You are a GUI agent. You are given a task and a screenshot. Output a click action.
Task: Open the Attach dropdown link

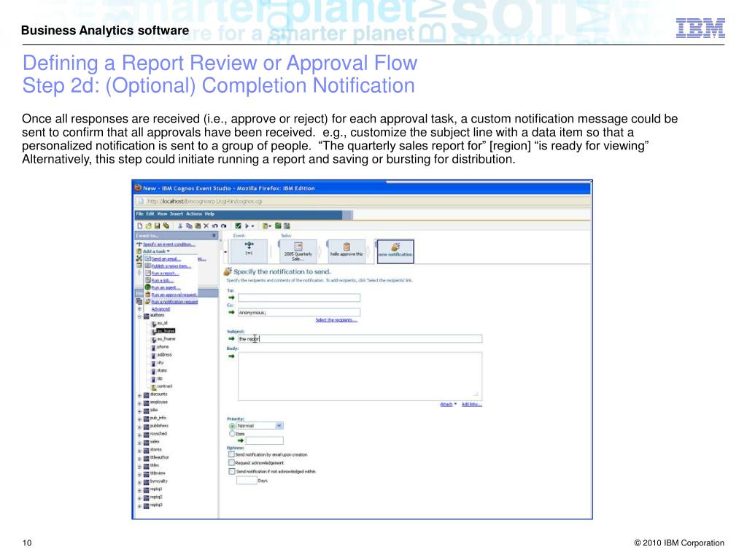click(448, 404)
